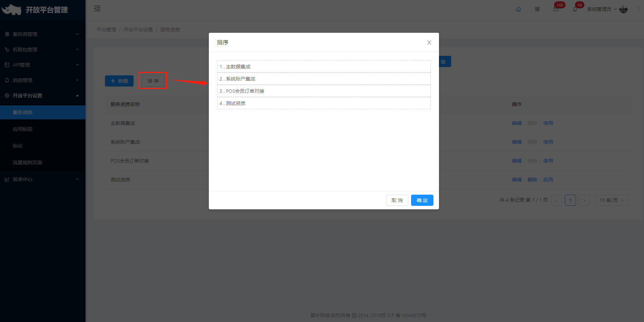The height and width of the screenshot is (322, 644).
Task: Open the 报表中心 menu item
Action: click(43, 179)
